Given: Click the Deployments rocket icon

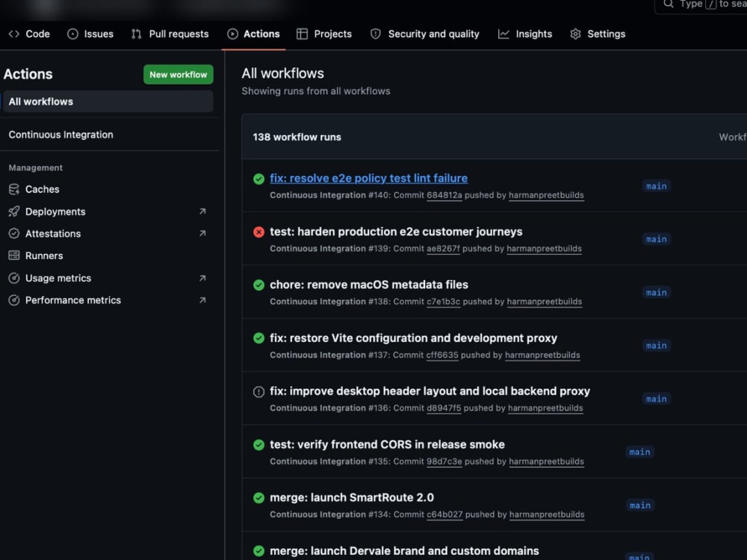Looking at the screenshot, I should click(x=14, y=211).
